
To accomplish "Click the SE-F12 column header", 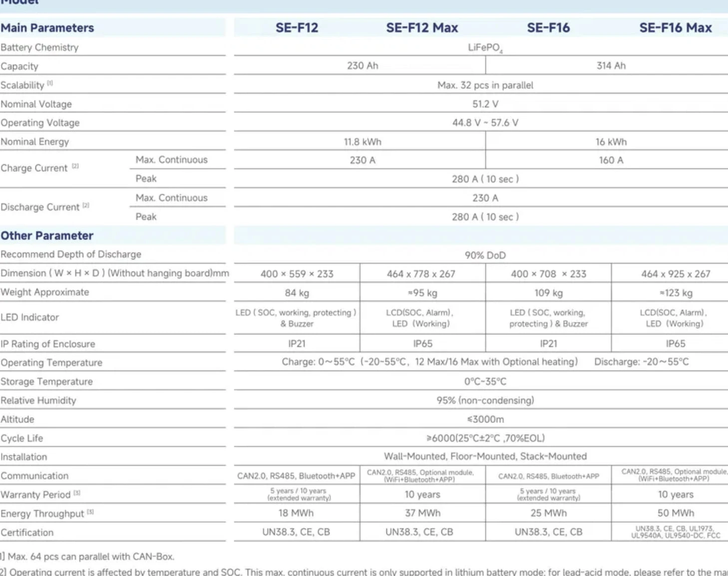I will 297,28.
